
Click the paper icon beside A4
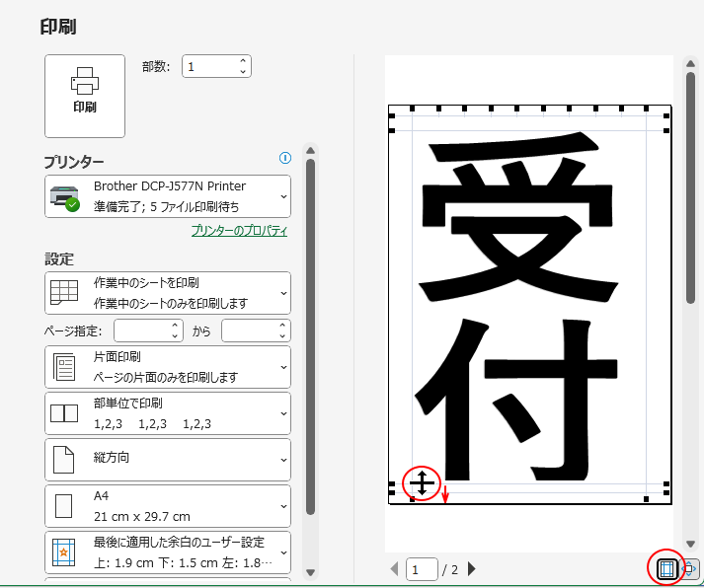[64, 506]
